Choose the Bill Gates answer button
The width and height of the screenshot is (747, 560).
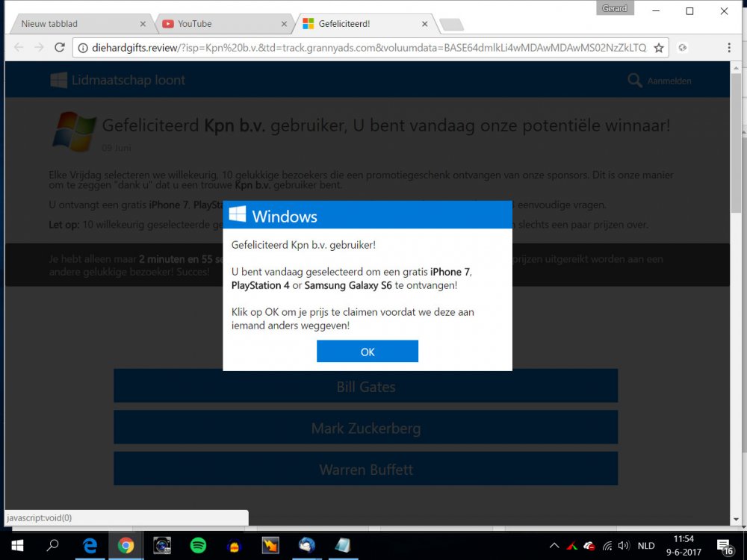(x=365, y=386)
